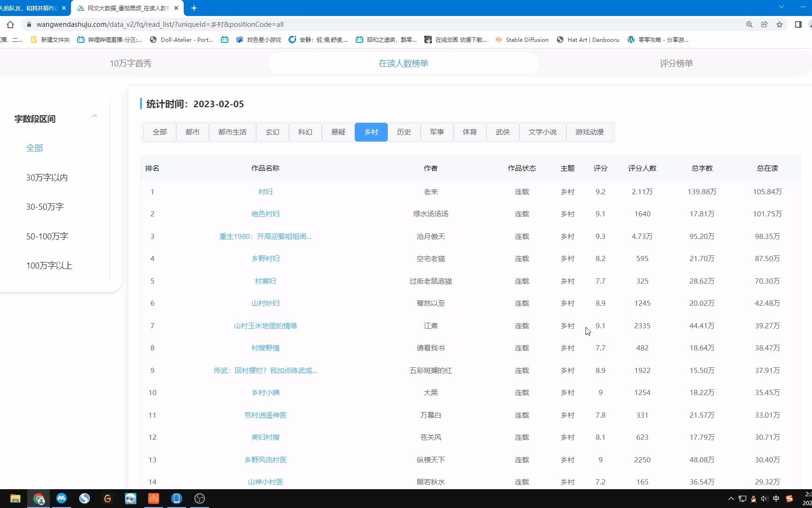
Task: Choose the 历史 category button
Action: click(x=404, y=132)
